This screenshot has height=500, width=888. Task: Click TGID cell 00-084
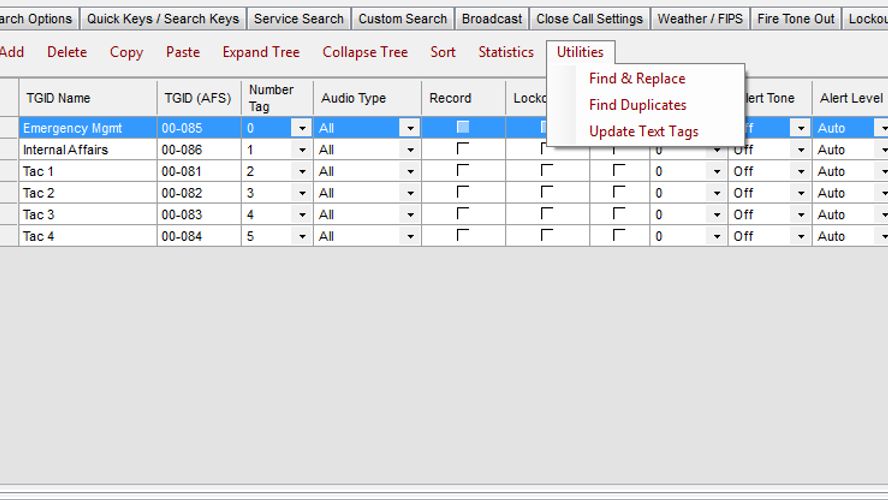pos(199,236)
